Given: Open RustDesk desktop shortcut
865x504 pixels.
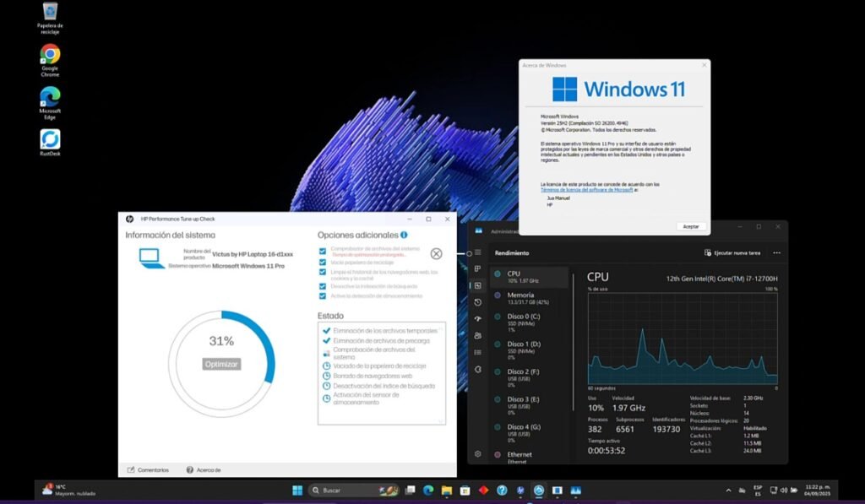Looking at the screenshot, I should 50,142.
